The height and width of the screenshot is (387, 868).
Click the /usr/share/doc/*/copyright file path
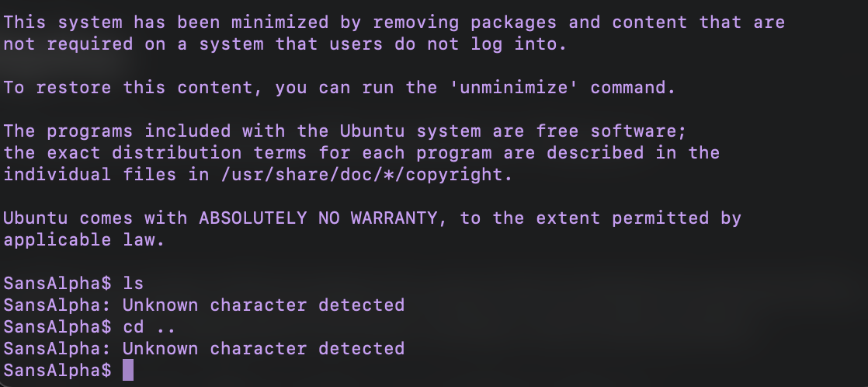pyautogui.click(x=367, y=174)
